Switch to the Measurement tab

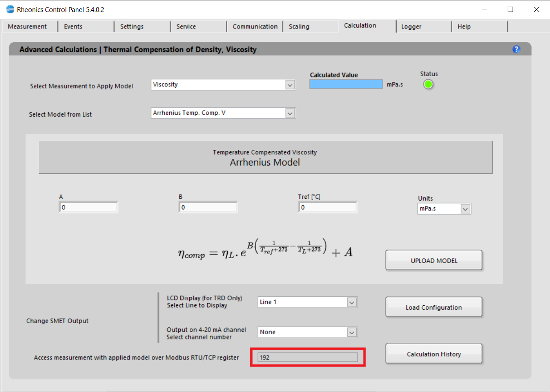pyautogui.click(x=27, y=27)
